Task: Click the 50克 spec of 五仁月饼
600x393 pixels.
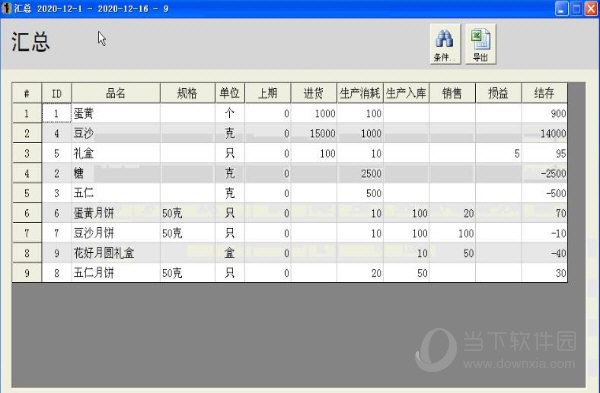Action: tap(188, 272)
